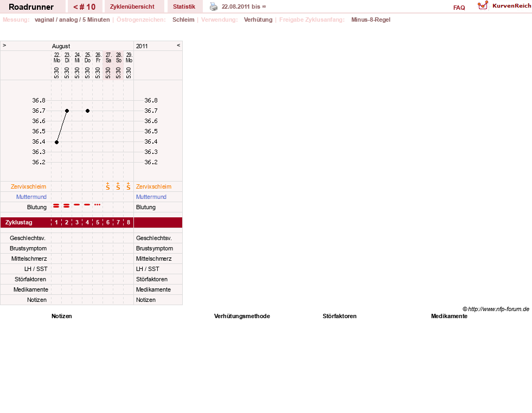Click the 36.7 temperature point on 25. Do
The height and width of the screenshot is (413, 532).
click(x=87, y=111)
